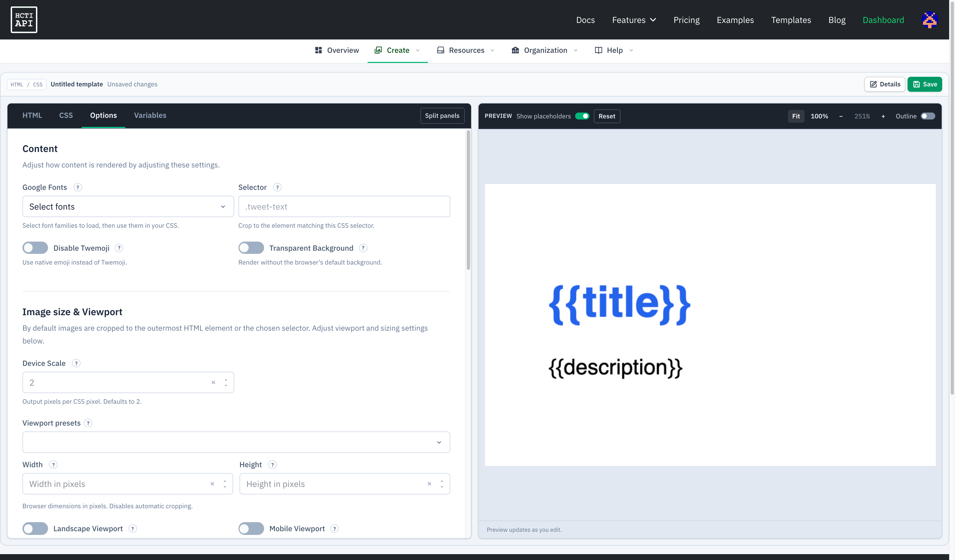Open template Details
955x560 pixels.
[x=885, y=84]
